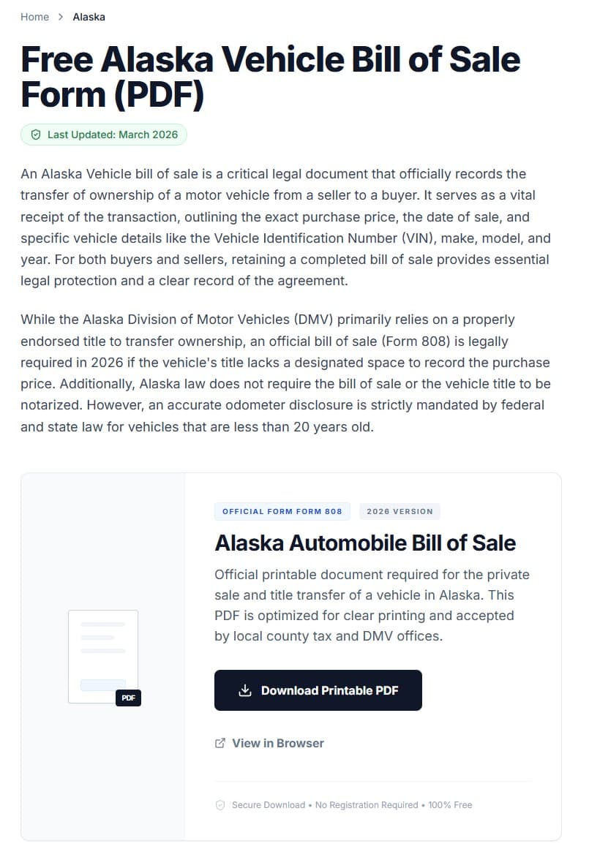The image size is (589, 868).
Task: Click the 100% Free text in the footer line
Action: click(x=450, y=805)
